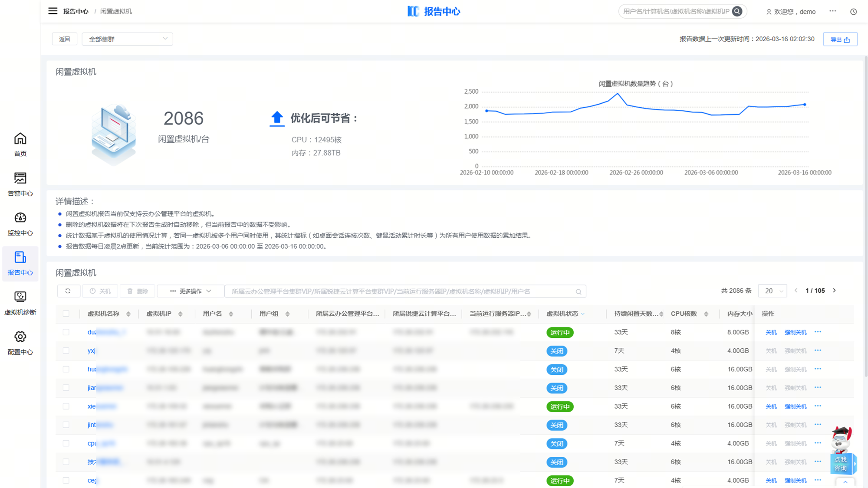Screen dimensions: 868x488
Task: Expand the 全部集群 cluster dropdown
Action: [x=127, y=39]
